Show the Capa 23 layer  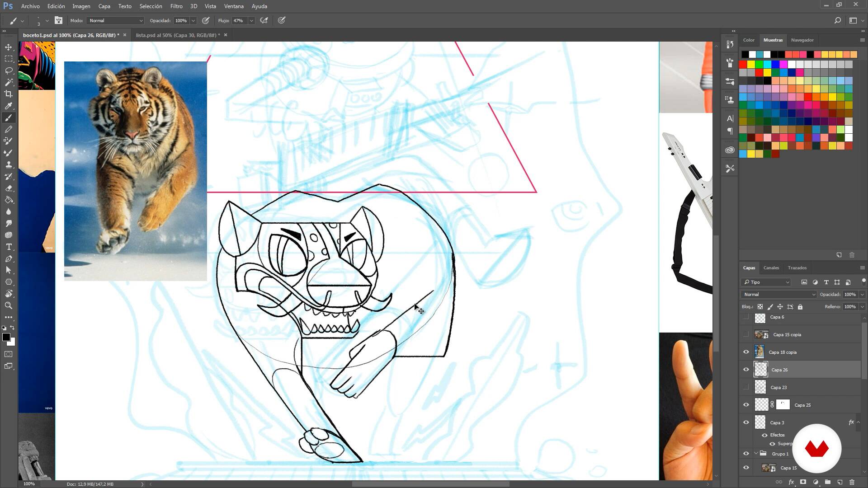point(746,387)
